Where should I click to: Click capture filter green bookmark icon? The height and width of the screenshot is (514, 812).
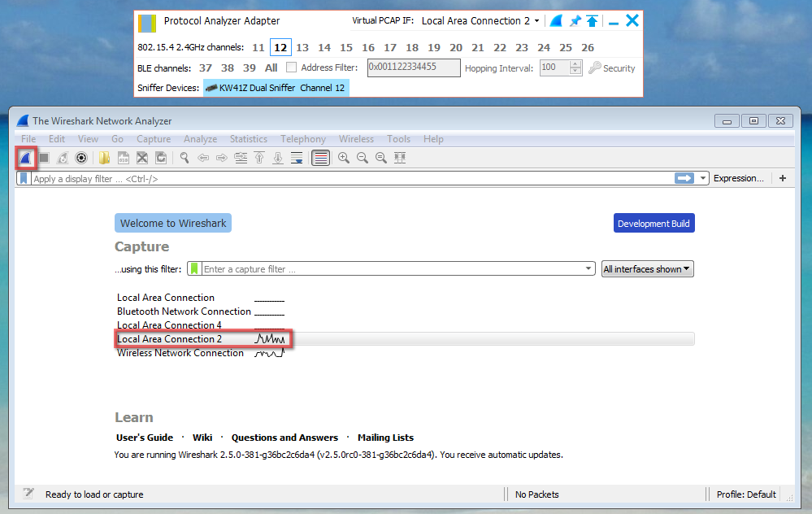[x=194, y=269]
